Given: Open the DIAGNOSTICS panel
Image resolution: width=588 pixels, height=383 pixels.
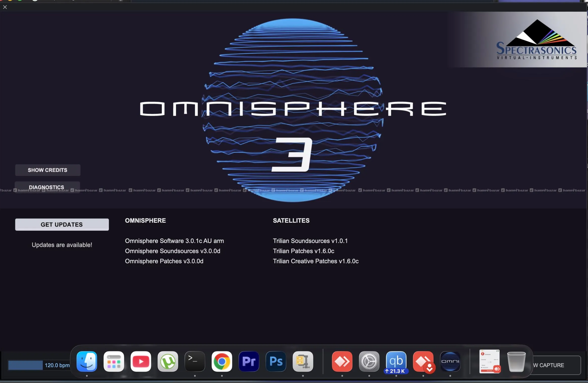Looking at the screenshot, I should tap(47, 187).
